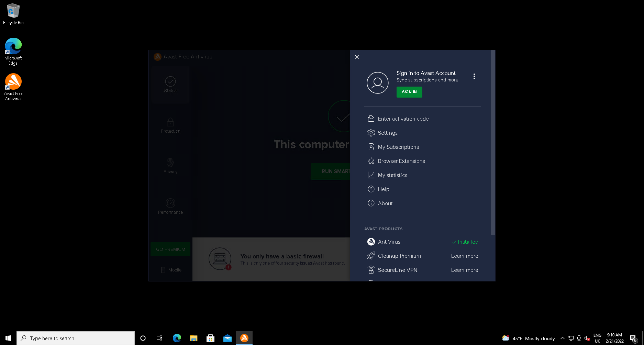Open Help from the menu
The height and width of the screenshot is (345, 644).
click(x=384, y=189)
